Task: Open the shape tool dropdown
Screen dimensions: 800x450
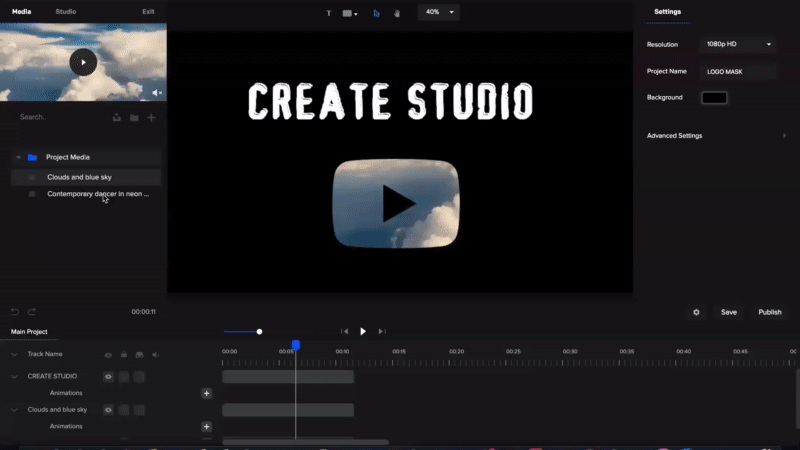Action: 350,13
